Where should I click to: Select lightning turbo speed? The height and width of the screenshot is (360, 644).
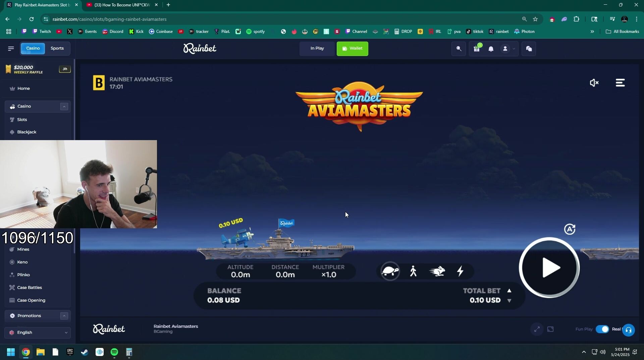pyautogui.click(x=460, y=271)
